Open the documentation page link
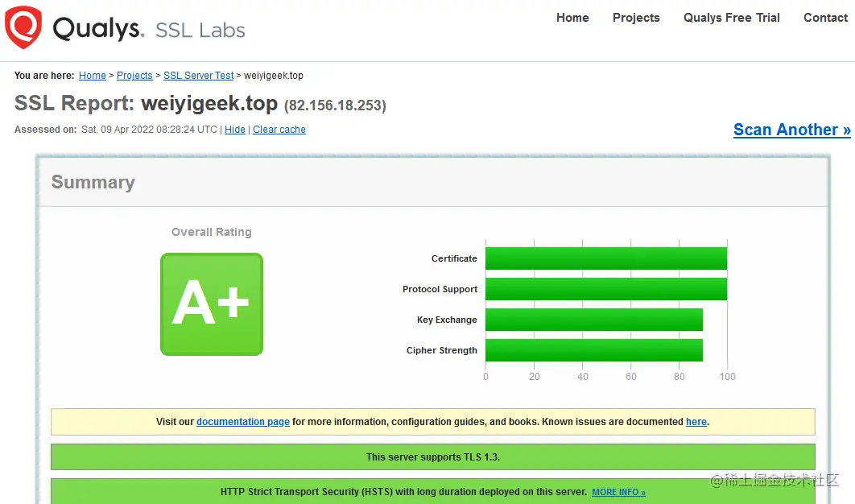Viewport: 855px width, 504px height. click(242, 421)
